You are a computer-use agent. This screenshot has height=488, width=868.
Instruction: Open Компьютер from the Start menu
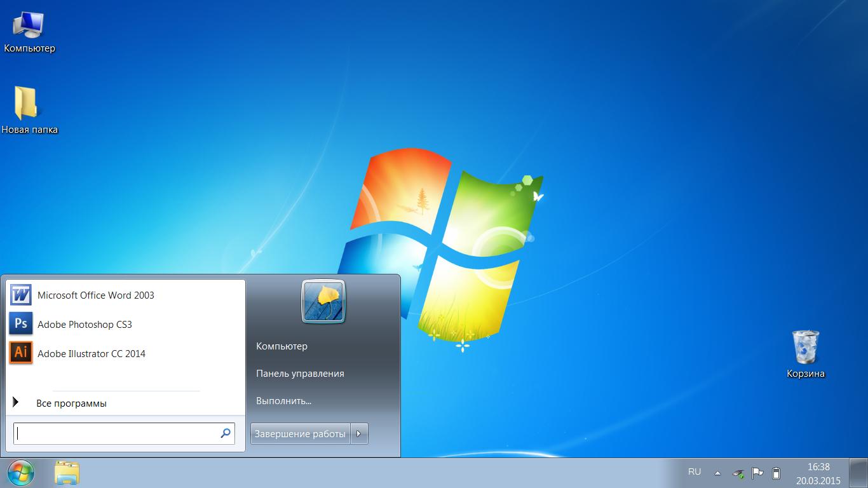(x=281, y=346)
